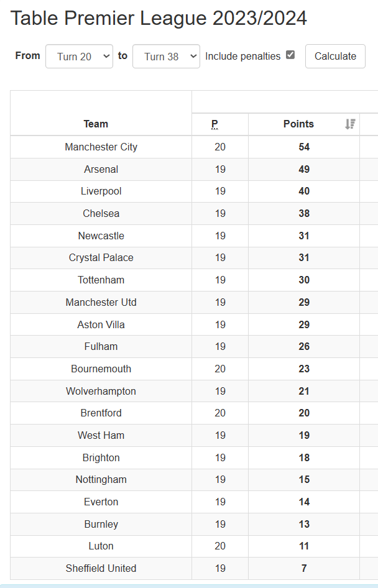Open the To turn dropdown showing Turn 38
The image size is (378, 588).
point(166,56)
